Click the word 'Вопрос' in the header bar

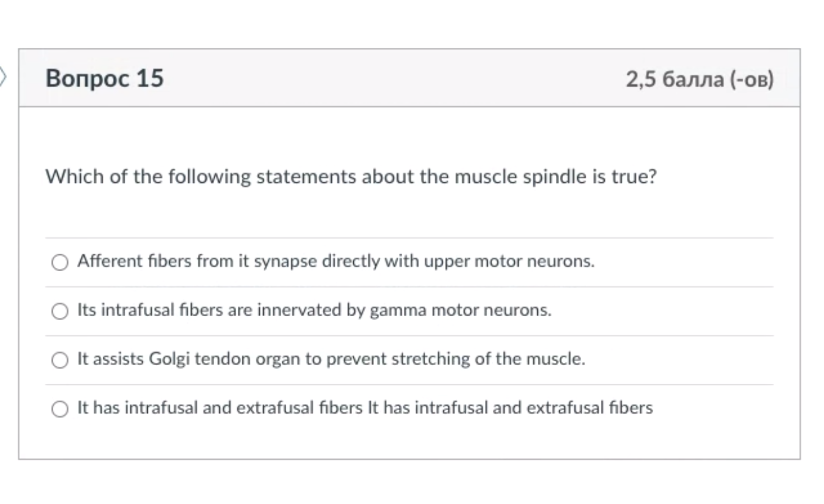[88, 78]
